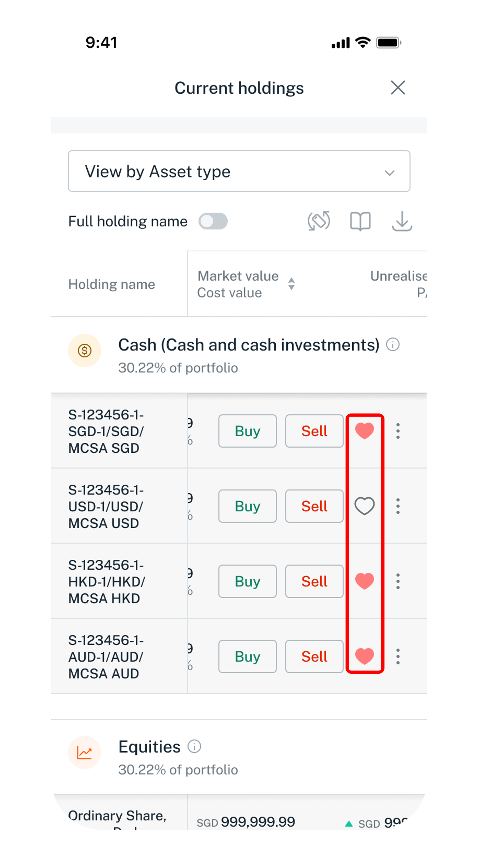482x868 pixels.
Task: Open more options for MCSA AUD row
Action: pos(398,656)
